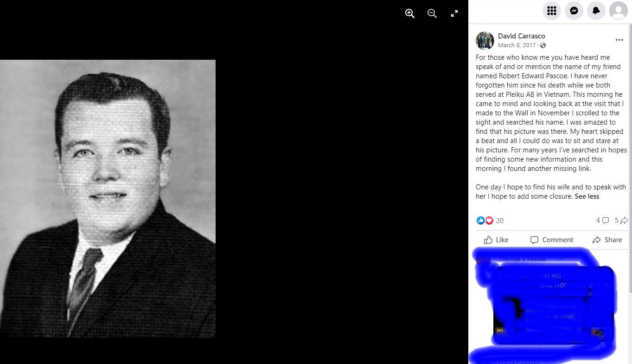The height and width of the screenshot is (364, 632).
Task: Open the account profile menu
Action: [619, 11]
